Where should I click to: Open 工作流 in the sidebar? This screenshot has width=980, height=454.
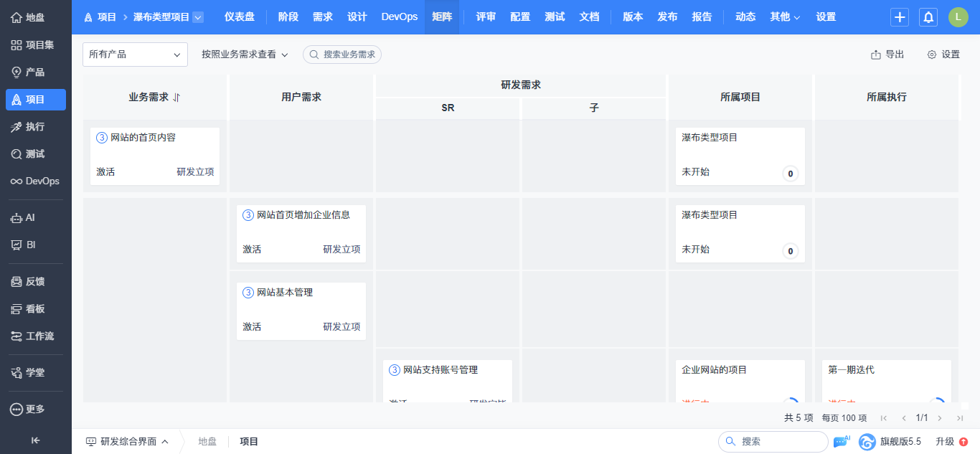pos(36,336)
